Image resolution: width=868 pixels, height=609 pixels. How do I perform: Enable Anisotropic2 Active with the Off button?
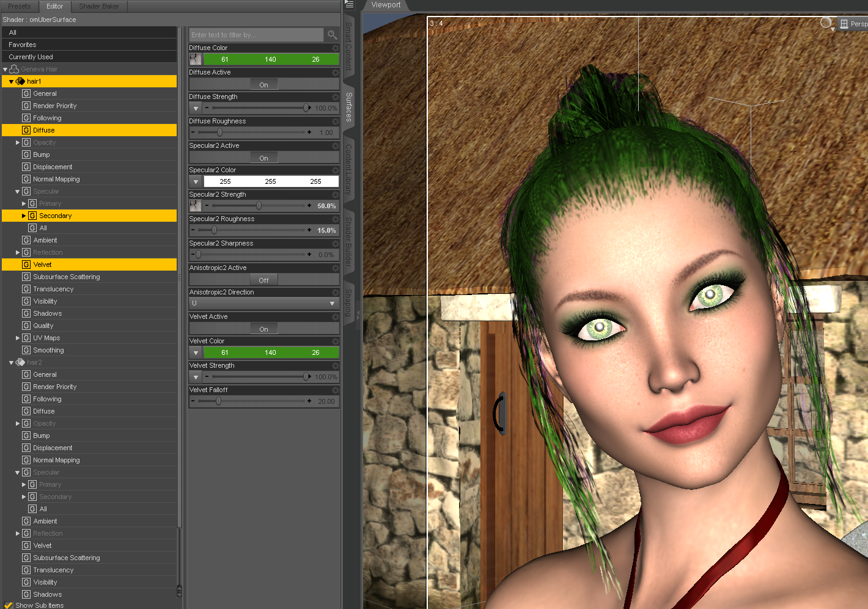pos(263,280)
